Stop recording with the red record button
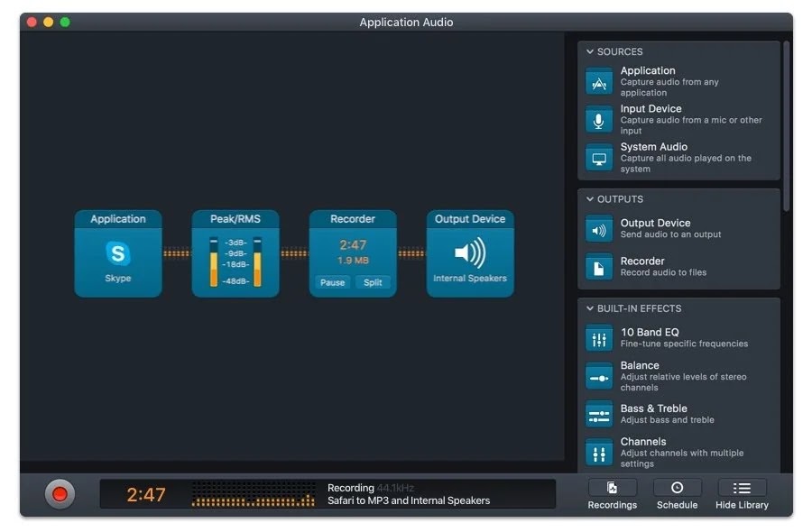 coord(60,494)
